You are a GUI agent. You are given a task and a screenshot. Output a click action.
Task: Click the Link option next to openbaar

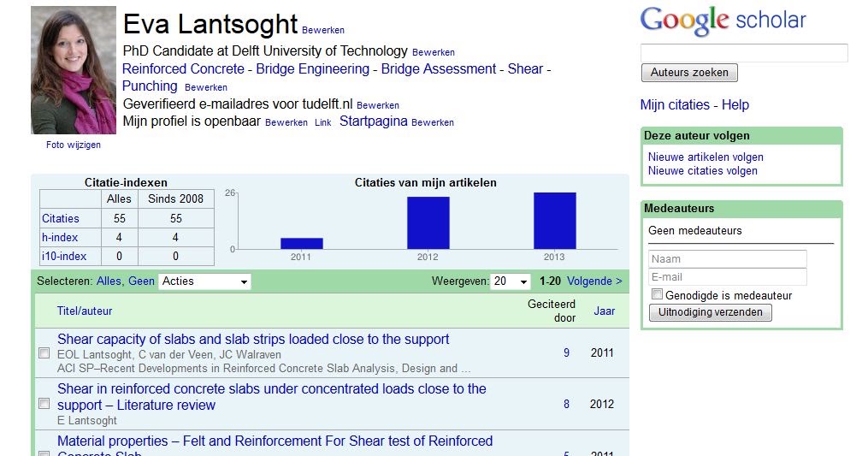point(322,122)
